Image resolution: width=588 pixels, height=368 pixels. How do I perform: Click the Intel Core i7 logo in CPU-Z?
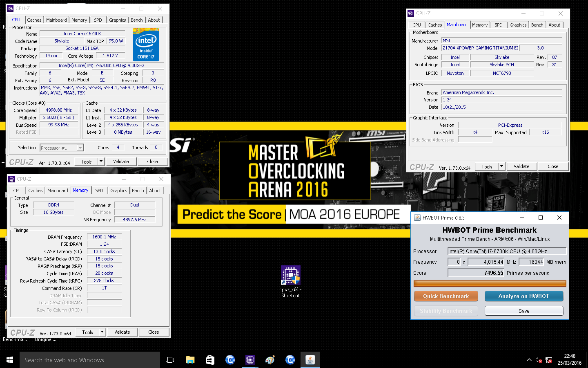[146, 45]
